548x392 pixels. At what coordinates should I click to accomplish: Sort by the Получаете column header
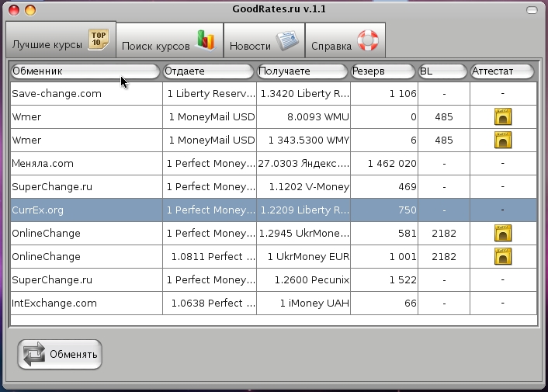tap(302, 71)
